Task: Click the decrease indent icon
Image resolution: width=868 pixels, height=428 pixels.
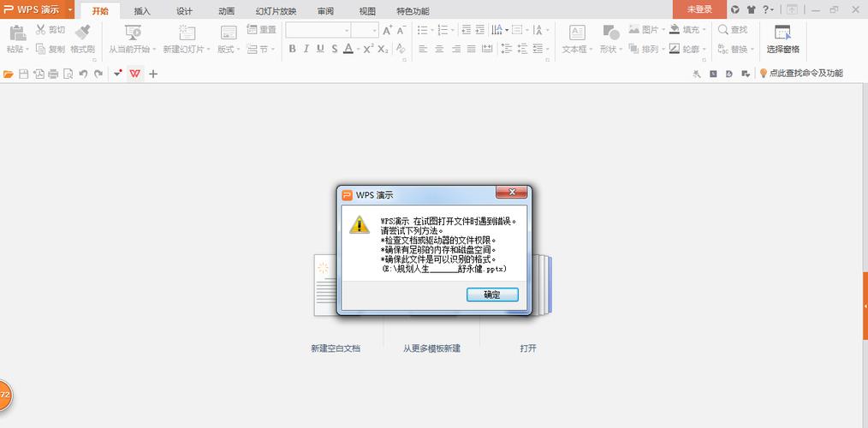Action: point(467,29)
